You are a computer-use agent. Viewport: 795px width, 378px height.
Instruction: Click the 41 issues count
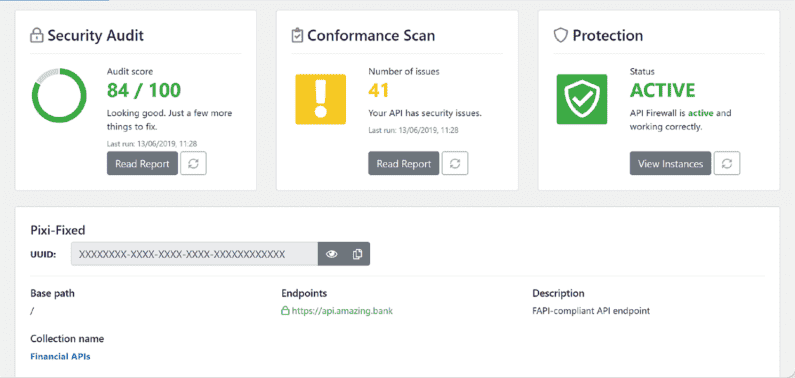379,90
